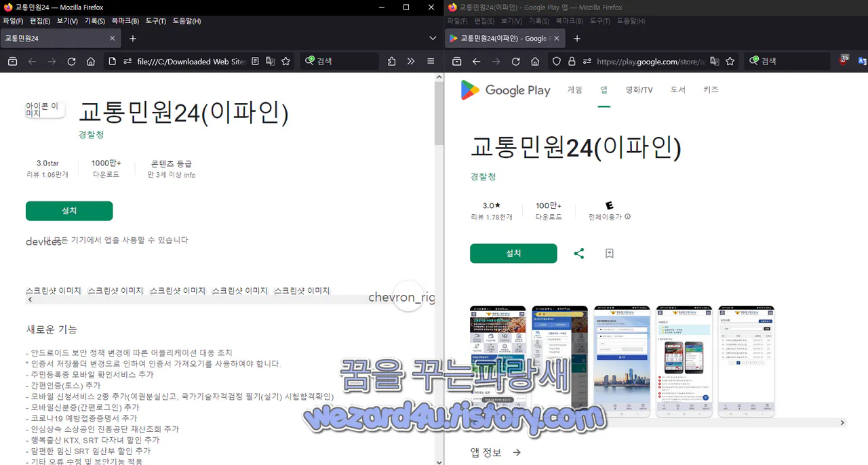
Task: Switch to 영화/TV tab on Google Play
Action: 639,90
